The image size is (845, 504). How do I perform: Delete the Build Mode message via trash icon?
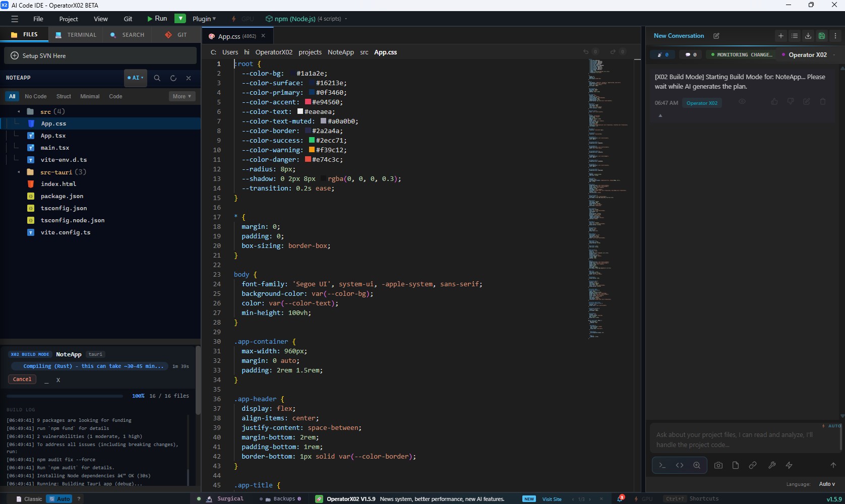(x=823, y=102)
